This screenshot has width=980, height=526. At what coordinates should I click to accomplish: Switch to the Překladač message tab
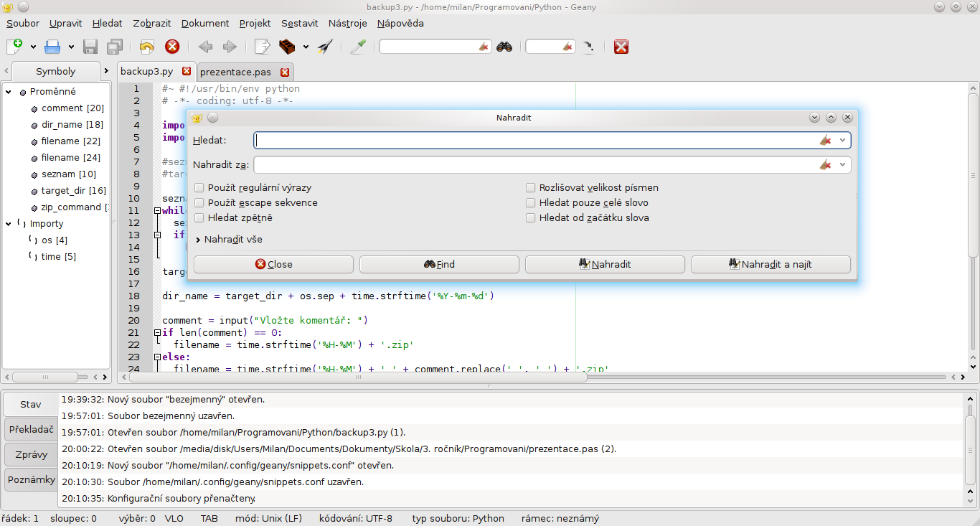pyautogui.click(x=31, y=430)
